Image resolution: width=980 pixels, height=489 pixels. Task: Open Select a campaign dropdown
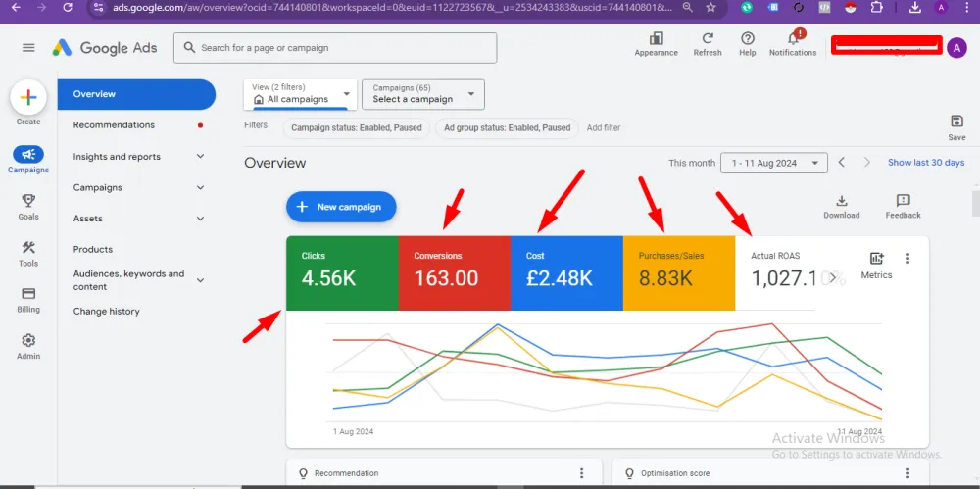point(423,94)
